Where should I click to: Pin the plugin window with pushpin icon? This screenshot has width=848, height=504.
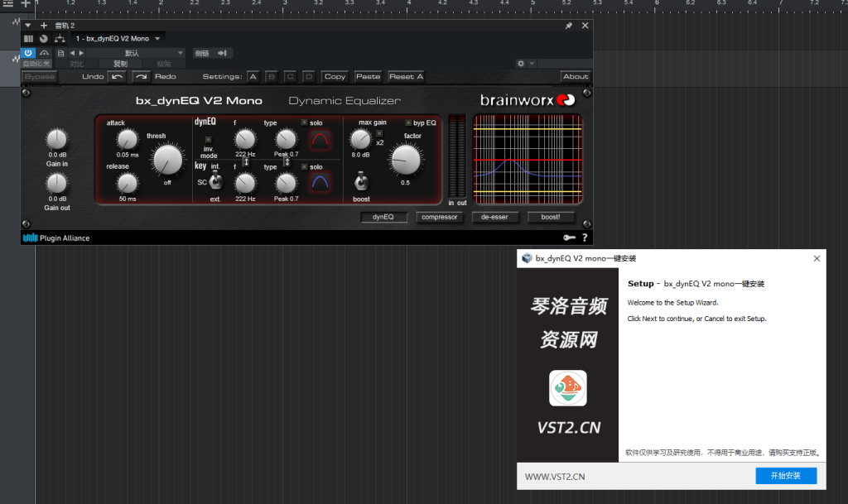[568, 26]
